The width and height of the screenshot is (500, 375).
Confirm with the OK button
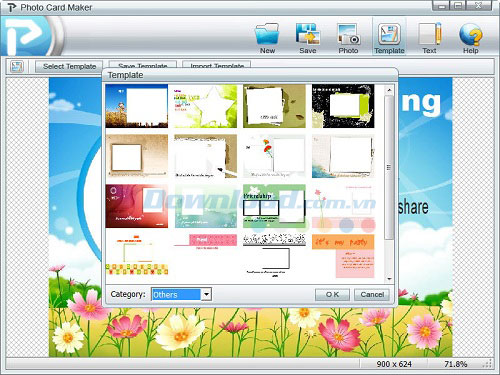click(x=332, y=294)
